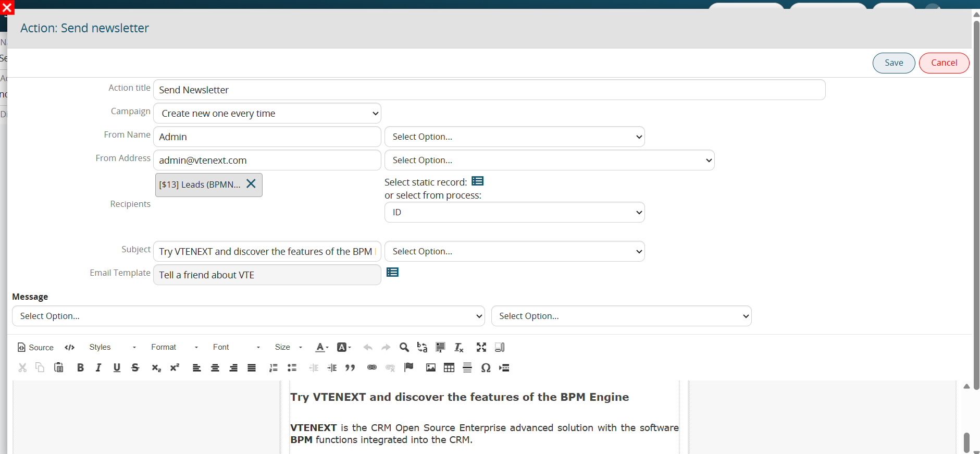Open the From Name Select Option dropdown
This screenshot has width=980, height=454.
point(515,137)
